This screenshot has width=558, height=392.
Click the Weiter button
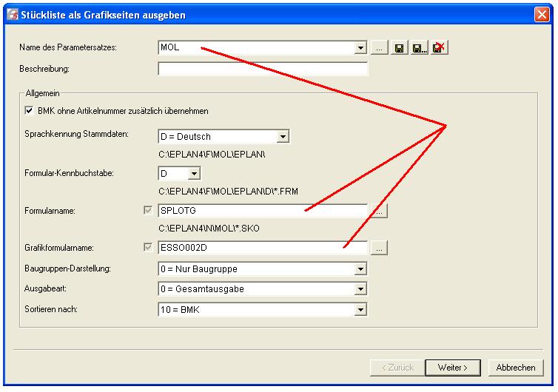click(453, 368)
